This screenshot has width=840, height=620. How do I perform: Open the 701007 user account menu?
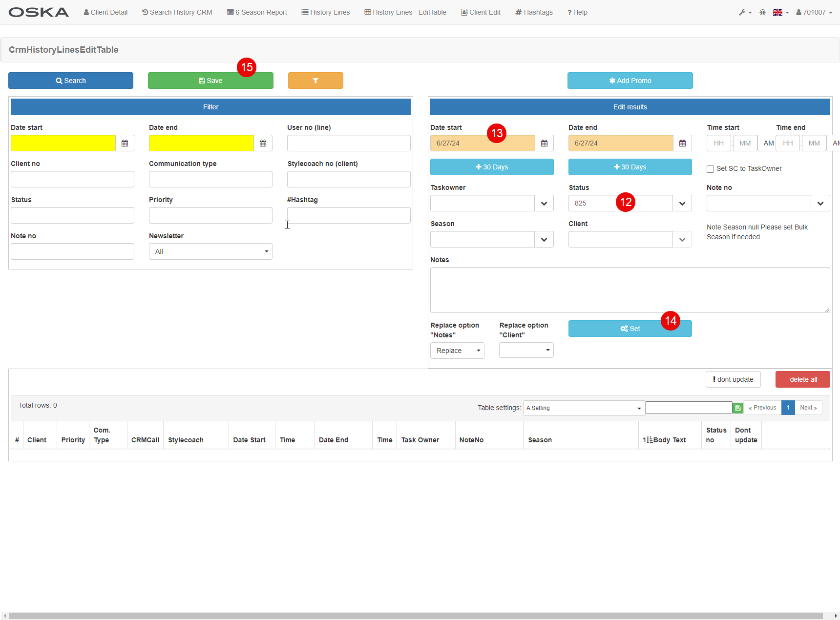coord(814,12)
